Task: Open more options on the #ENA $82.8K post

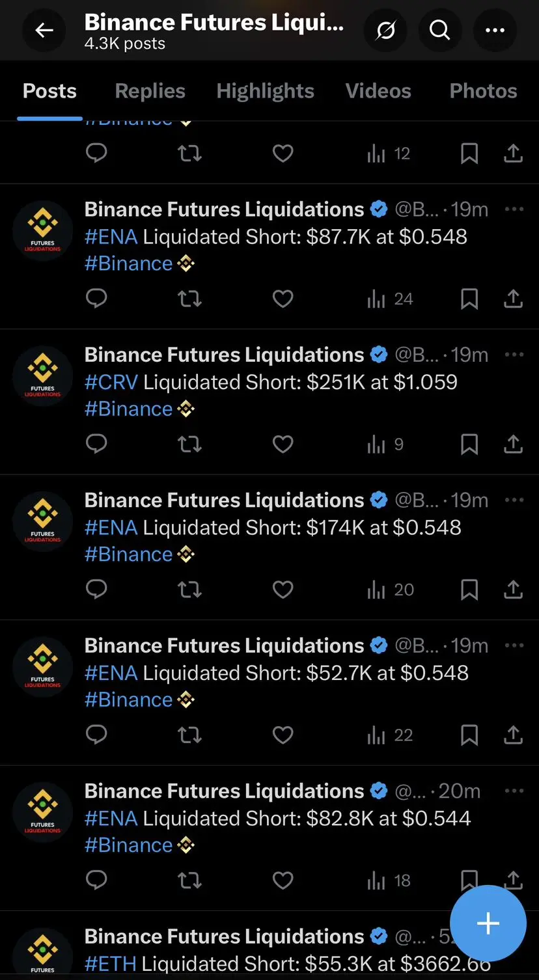Action: point(514,791)
